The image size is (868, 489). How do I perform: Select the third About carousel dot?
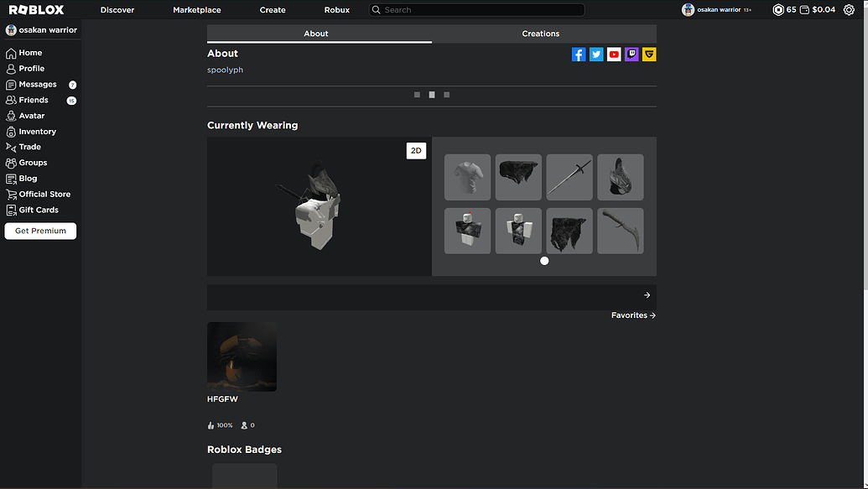pyautogui.click(x=447, y=95)
